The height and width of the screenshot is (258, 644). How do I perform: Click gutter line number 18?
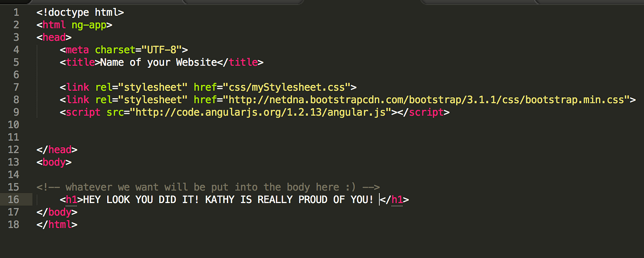pos(14,224)
